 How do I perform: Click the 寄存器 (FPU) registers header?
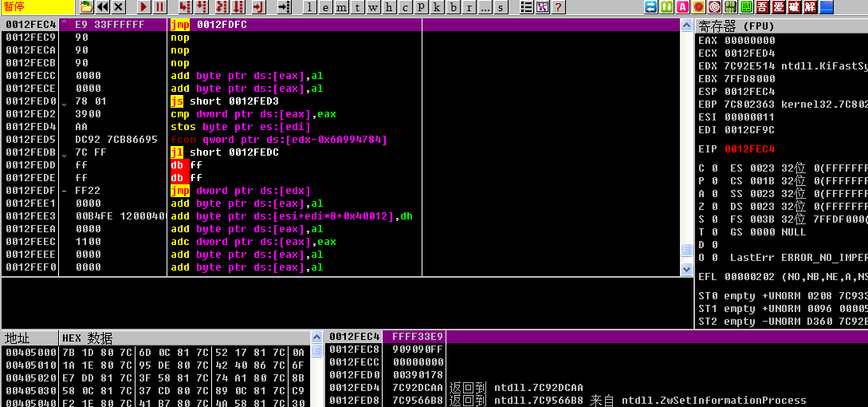point(737,26)
